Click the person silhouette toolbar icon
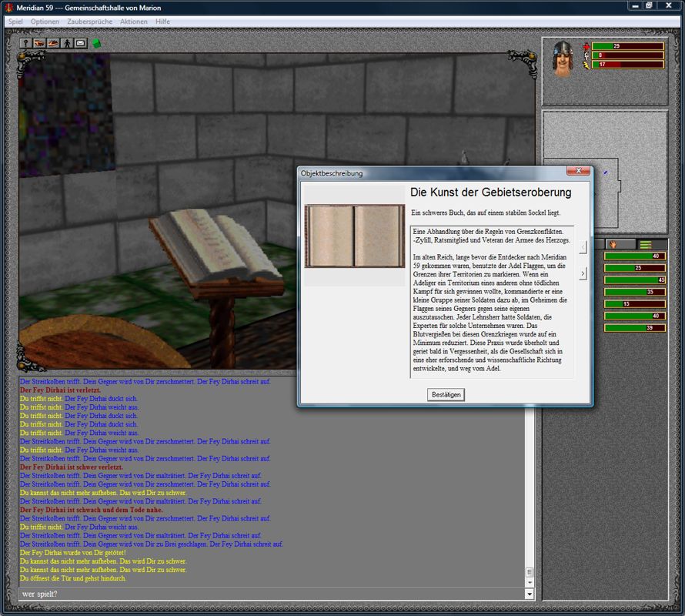This screenshot has height=616, width=685. (67, 43)
